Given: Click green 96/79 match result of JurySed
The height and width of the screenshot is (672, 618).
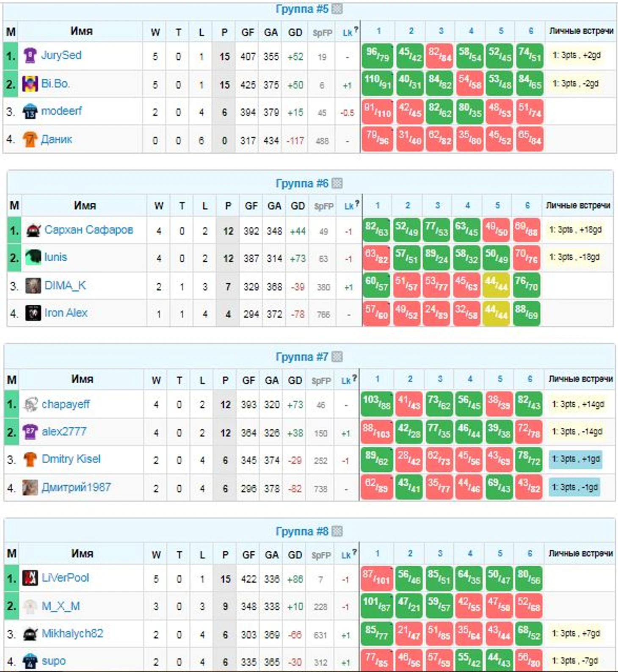Looking at the screenshot, I should 378,56.
